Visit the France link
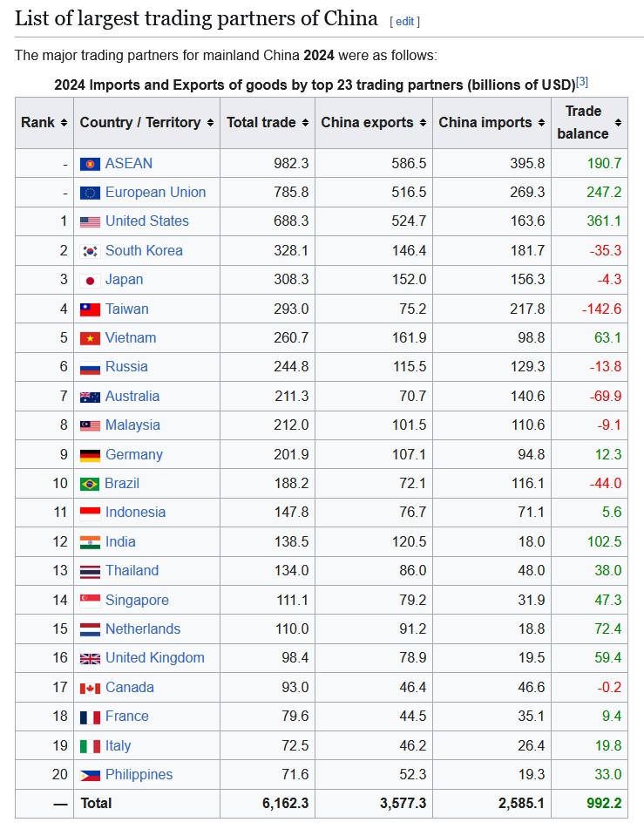 [x=127, y=717]
